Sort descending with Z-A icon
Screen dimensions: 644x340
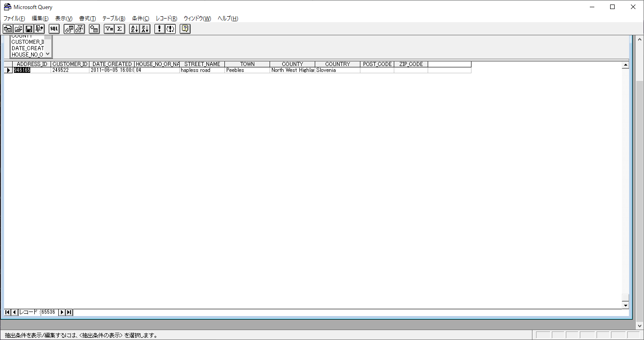tap(145, 29)
